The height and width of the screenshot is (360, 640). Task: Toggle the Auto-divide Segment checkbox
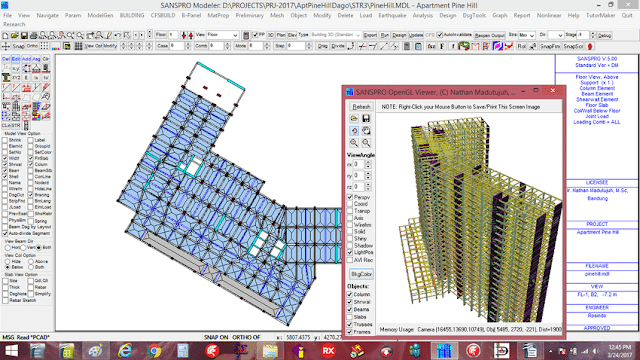pyautogui.click(x=5, y=233)
